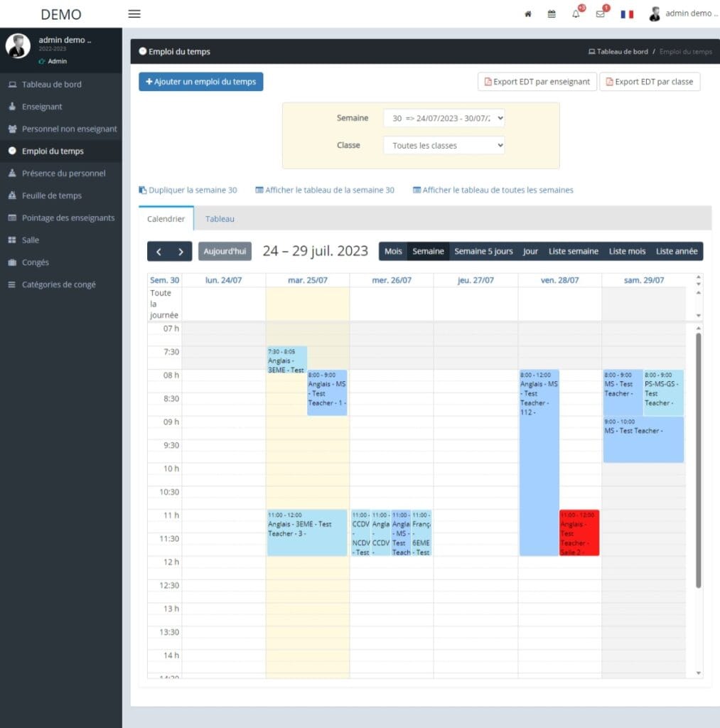Open the red 'Anglais - Test Teacher' event on Friday
Screen dimensions: 720x728
pyautogui.click(x=579, y=532)
